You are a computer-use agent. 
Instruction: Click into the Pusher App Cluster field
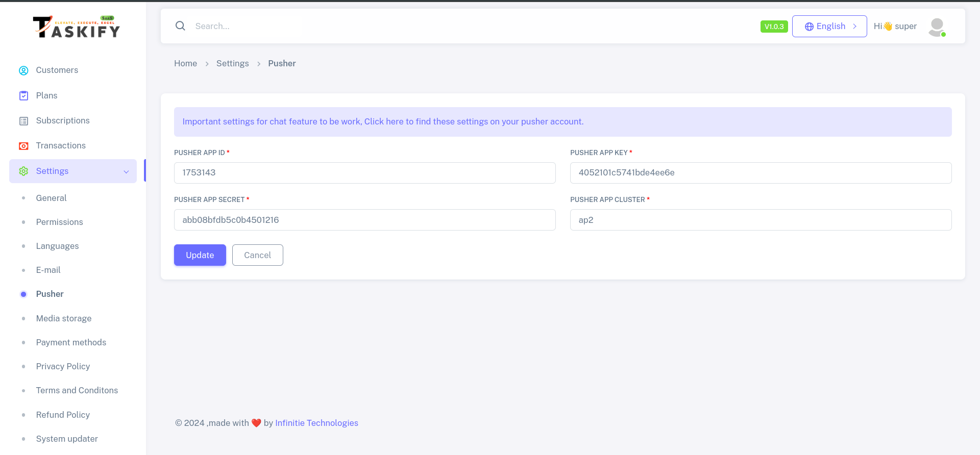pyautogui.click(x=761, y=220)
